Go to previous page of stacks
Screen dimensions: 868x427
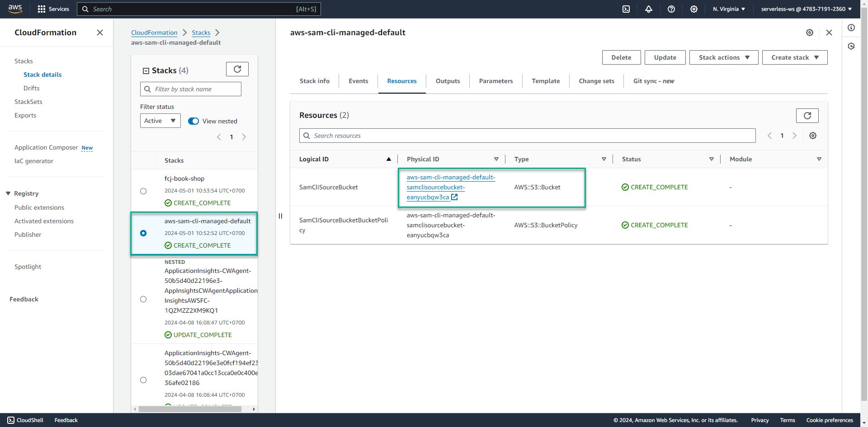click(x=219, y=137)
